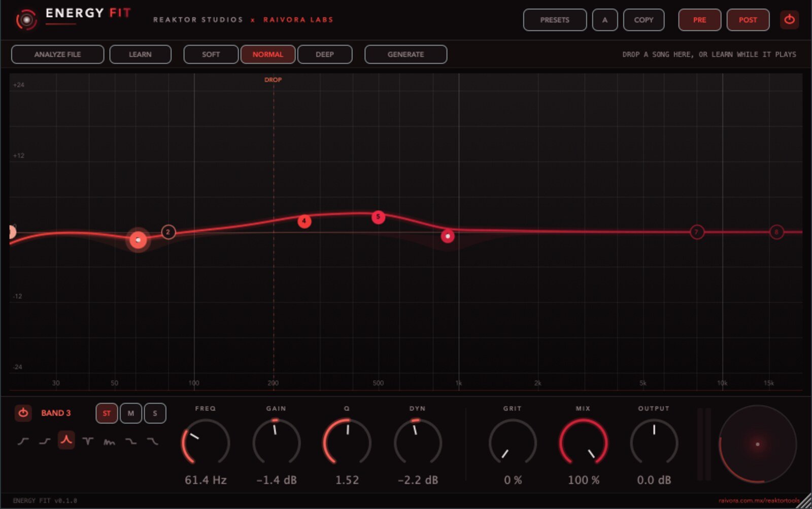Click the GRIT knob
The width and height of the screenshot is (812, 509).
tap(513, 442)
